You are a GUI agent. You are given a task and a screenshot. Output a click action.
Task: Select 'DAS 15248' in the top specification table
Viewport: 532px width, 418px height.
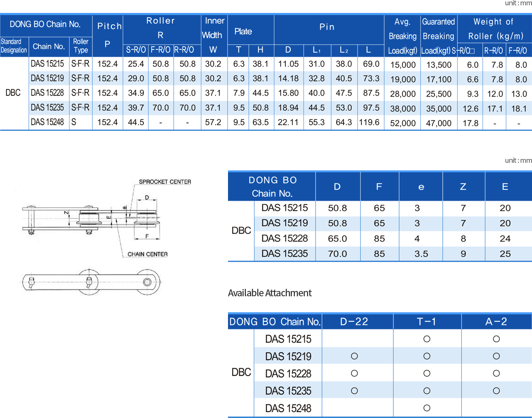tap(47, 122)
